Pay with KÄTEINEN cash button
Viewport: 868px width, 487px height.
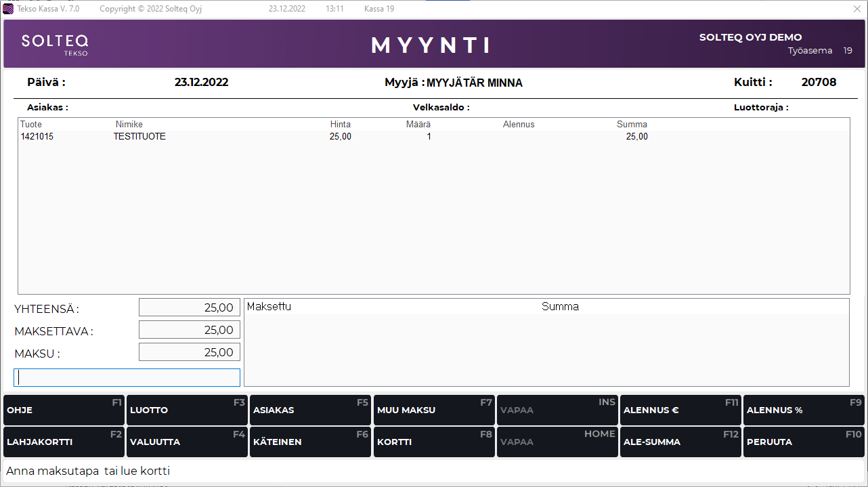(310, 442)
